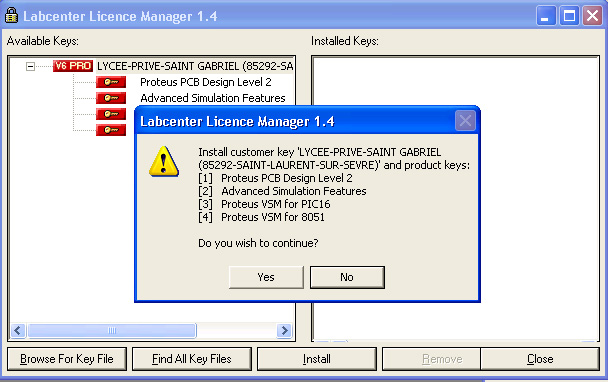Screen dimensions: 608x382
Task: Click Browse For Key File button
Action: [x=67, y=359]
